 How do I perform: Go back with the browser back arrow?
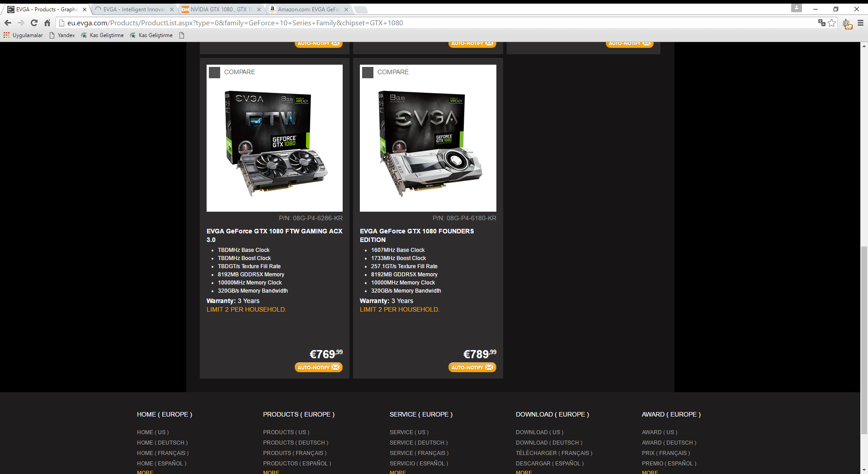[x=8, y=23]
